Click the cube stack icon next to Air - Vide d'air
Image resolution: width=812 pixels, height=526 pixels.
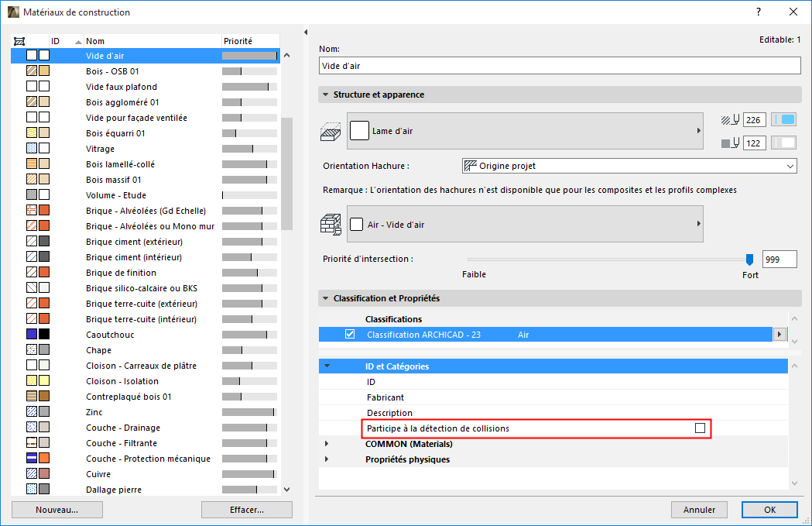click(331, 223)
